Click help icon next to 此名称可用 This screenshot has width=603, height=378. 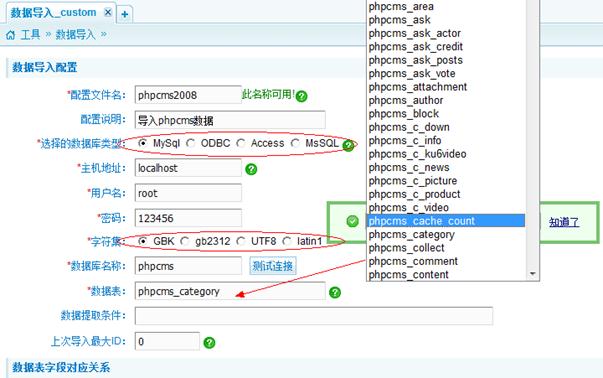coord(302,96)
